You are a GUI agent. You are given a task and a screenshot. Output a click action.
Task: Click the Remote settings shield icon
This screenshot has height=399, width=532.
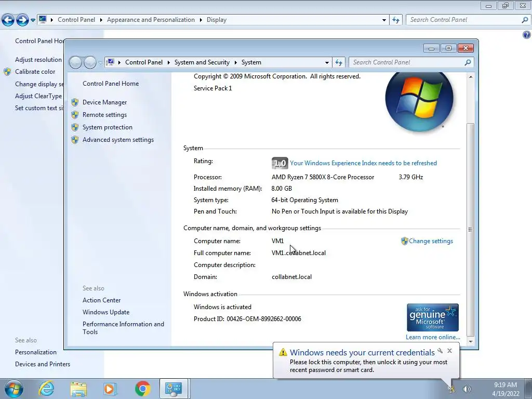75,115
